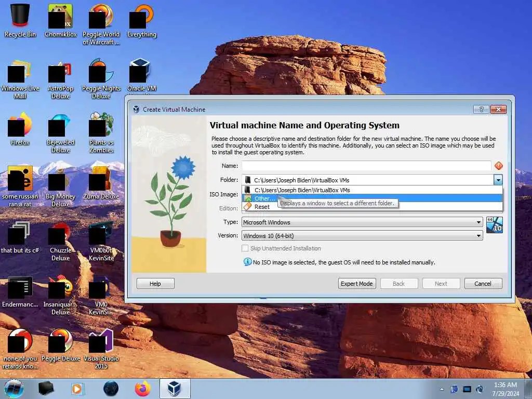532x399 pixels.
Task: Click inside the Name text field
Action: [366, 166]
